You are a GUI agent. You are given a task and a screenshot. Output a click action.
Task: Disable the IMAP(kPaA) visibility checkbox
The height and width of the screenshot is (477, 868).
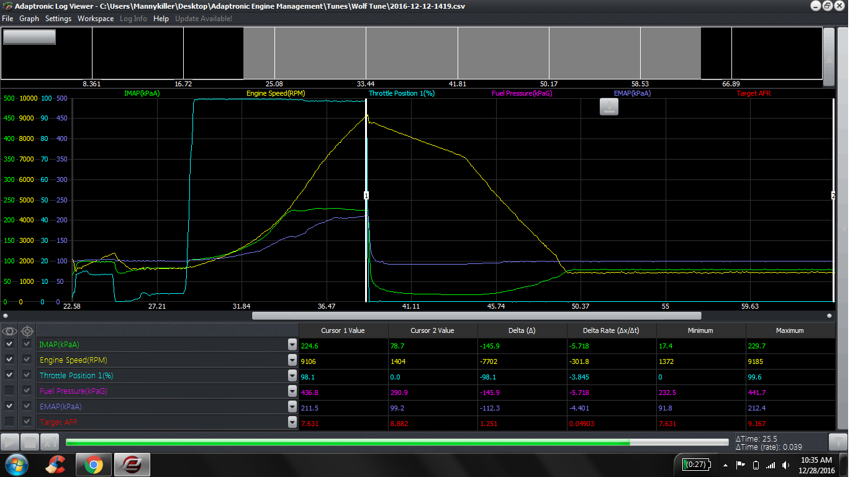click(9, 343)
